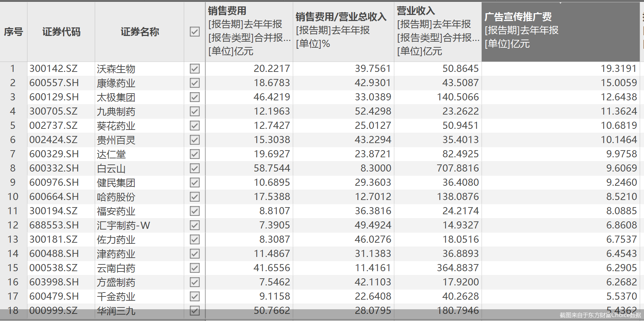Toggle the checkbox for 白云山 row
The image size is (644, 321).
tap(194, 168)
